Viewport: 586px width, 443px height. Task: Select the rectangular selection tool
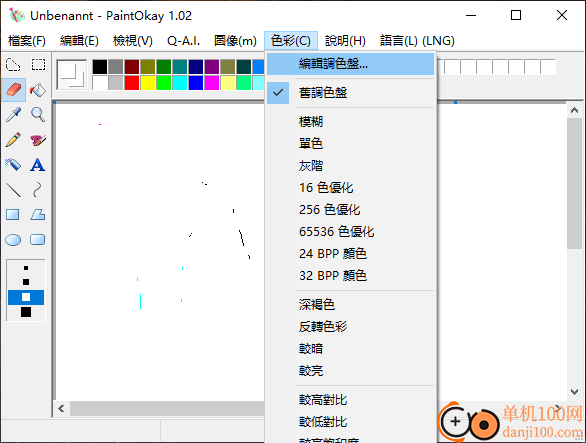point(38,65)
